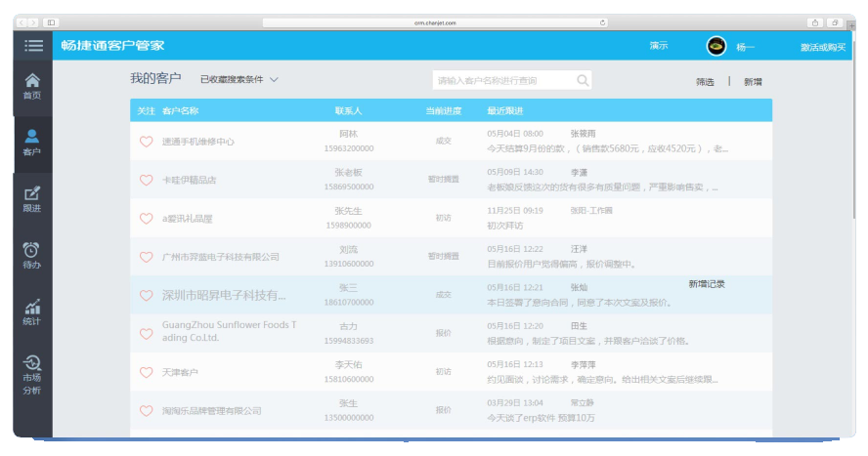This screenshot has width=868, height=456.
Task: Click the browser tabs overview icon
Action: coord(835,22)
